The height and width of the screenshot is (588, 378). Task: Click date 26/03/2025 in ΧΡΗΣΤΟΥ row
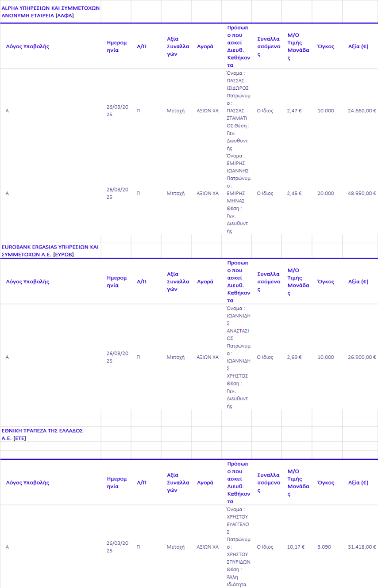pyautogui.click(x=117, y=547)
